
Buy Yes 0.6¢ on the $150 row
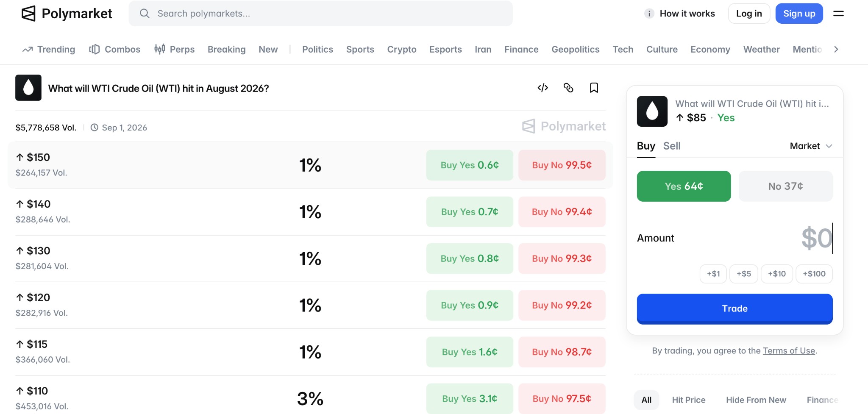click(x=470, y=165)
